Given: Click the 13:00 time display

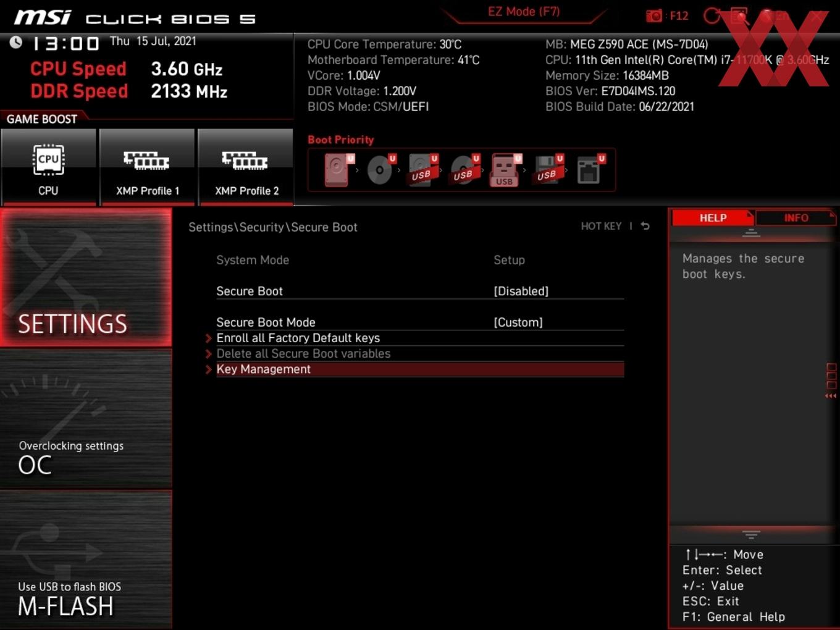Looking at the screenshot, I should click(x=65, y=43).
